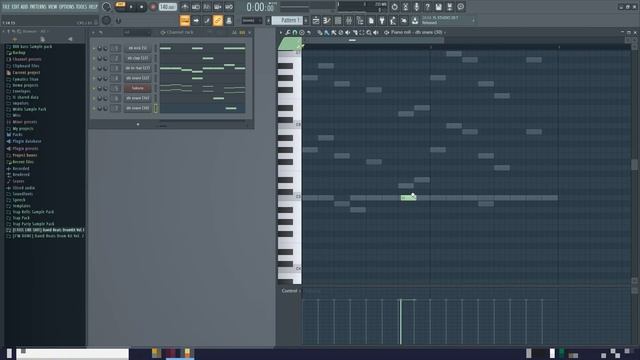Open the FILE menu
640x360 pixels.
tap(6, 7)
